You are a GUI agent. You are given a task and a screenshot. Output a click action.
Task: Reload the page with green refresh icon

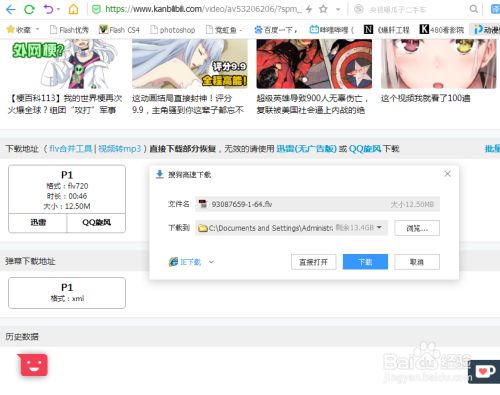coord(29,9)
